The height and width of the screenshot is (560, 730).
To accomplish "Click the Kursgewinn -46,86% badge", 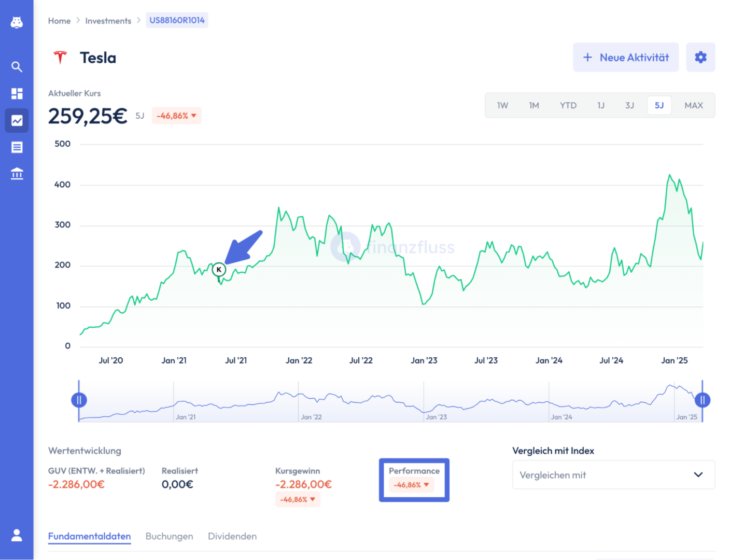I will coord(298,499).
